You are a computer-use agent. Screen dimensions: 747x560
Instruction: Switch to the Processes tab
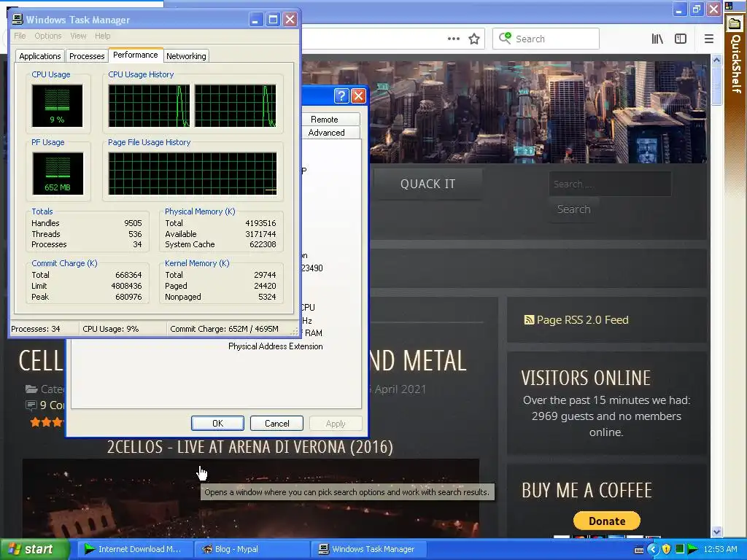click(x=87, y=56)
